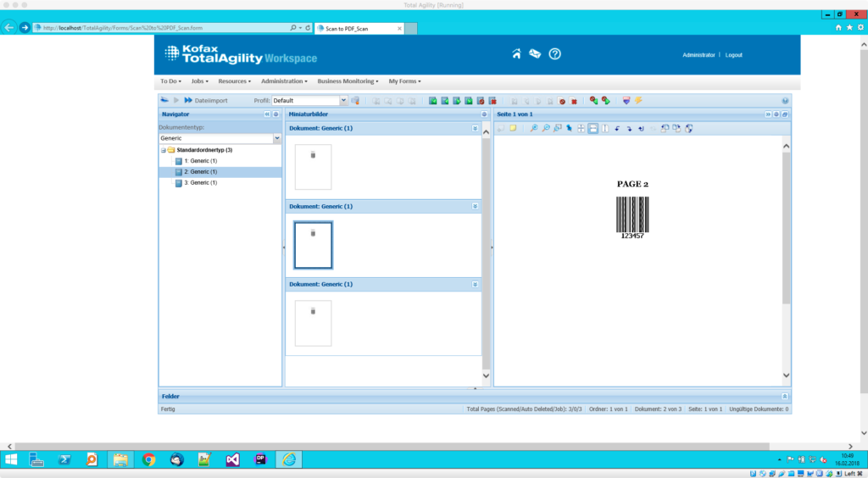Click the zoom in magnifier icon
Image resolution: width=868 pixels, height=478 pixels.
[x=534, y=128]
